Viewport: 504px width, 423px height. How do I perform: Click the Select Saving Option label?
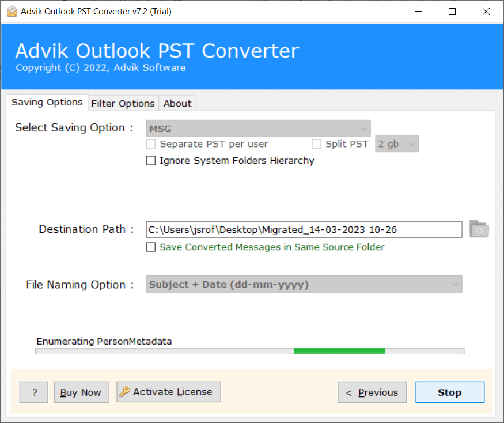pos(74,128)
